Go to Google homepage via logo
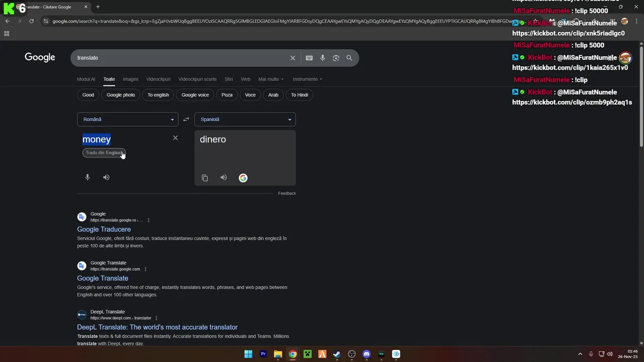This screenshot has height=362, width=644. tap(40, 57)
